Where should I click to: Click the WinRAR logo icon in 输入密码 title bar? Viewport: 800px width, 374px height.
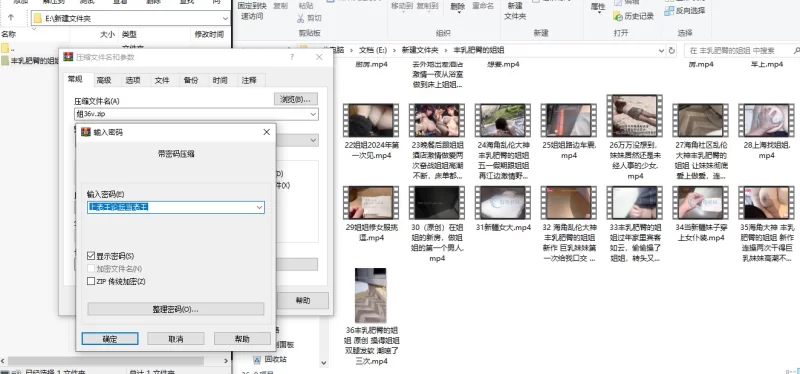(x=86, y=132)
